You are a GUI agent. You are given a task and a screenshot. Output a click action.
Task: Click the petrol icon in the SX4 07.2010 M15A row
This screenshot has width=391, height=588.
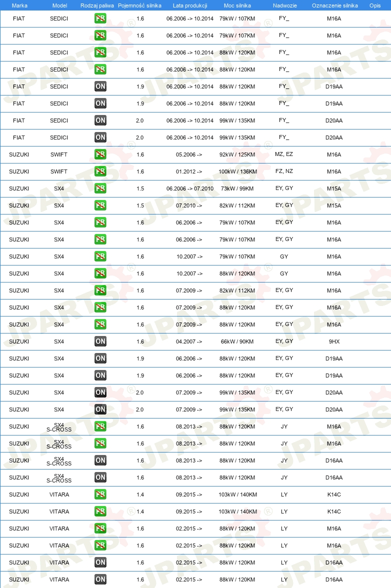click(100, 205)
